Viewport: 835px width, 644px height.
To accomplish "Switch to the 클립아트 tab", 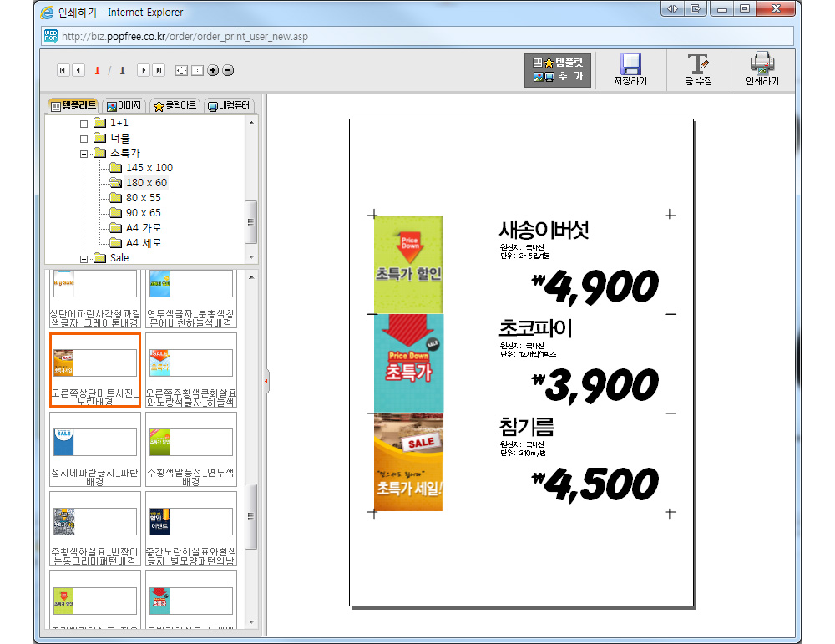I will tap(175, 105).
